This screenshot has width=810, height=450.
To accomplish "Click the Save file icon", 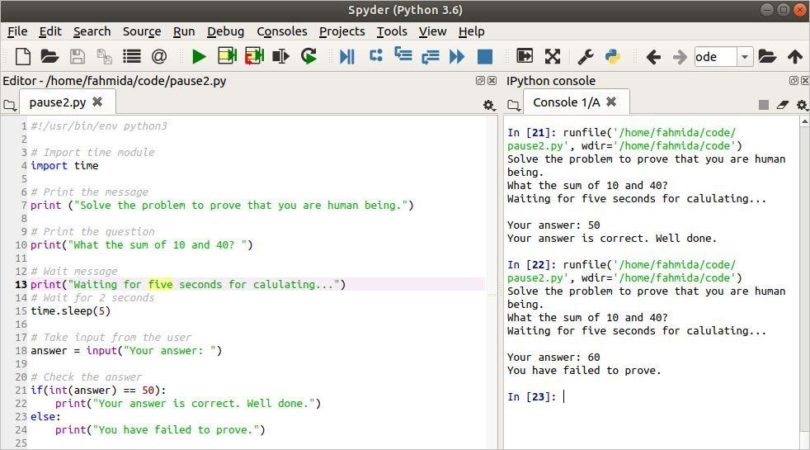I will tap(77, 57).
